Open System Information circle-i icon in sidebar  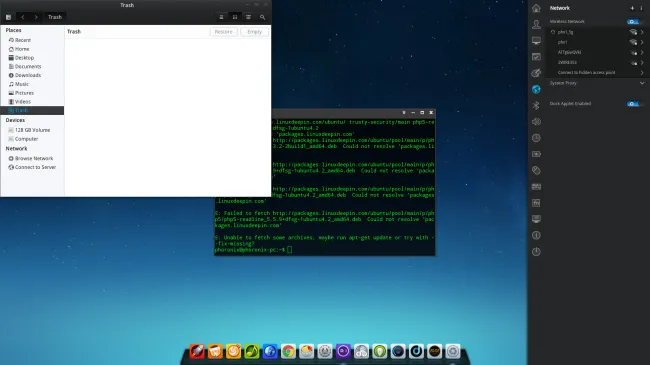[536, 235]
